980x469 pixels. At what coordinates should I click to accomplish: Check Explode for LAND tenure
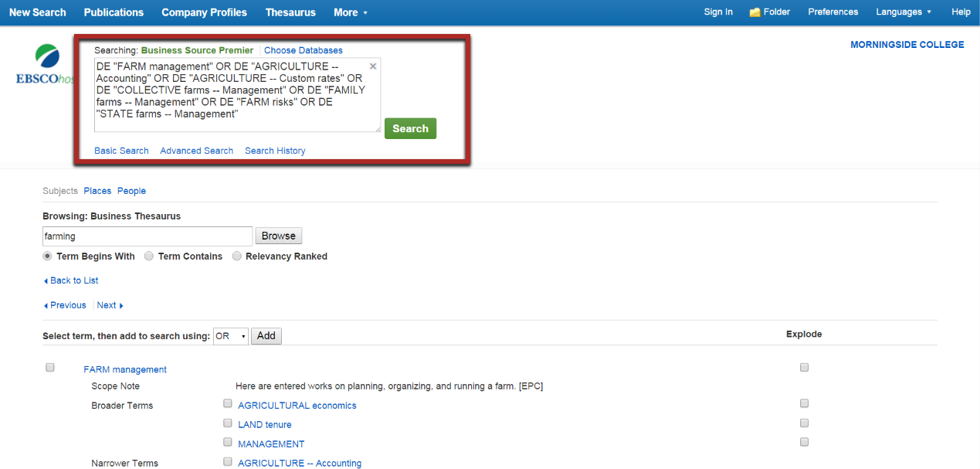pyautogui.click(x=804, y=423)
